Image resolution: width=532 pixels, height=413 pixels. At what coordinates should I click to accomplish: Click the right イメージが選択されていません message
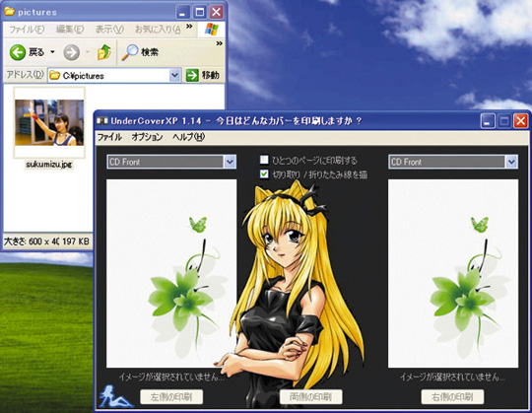452,377
